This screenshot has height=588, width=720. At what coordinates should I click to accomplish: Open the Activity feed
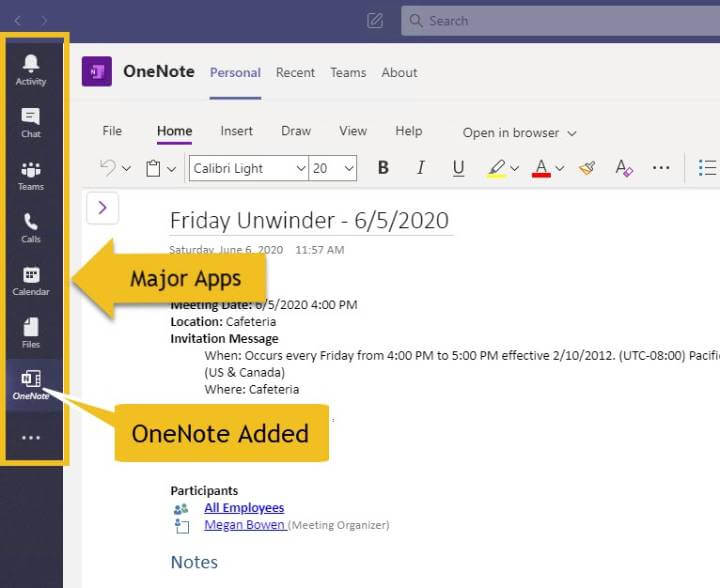[x=31, y=70]
